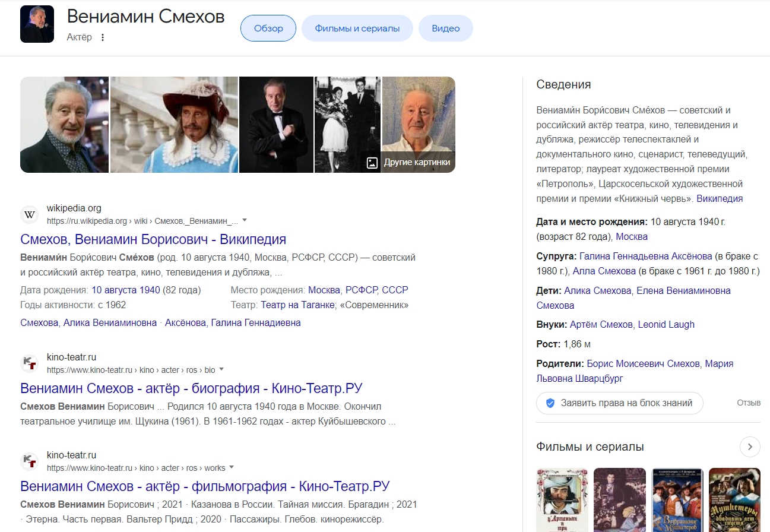Screen dimensions: 770x532
Task: Click the Вениамин Смехов heading title
Action: coord(145,17)
